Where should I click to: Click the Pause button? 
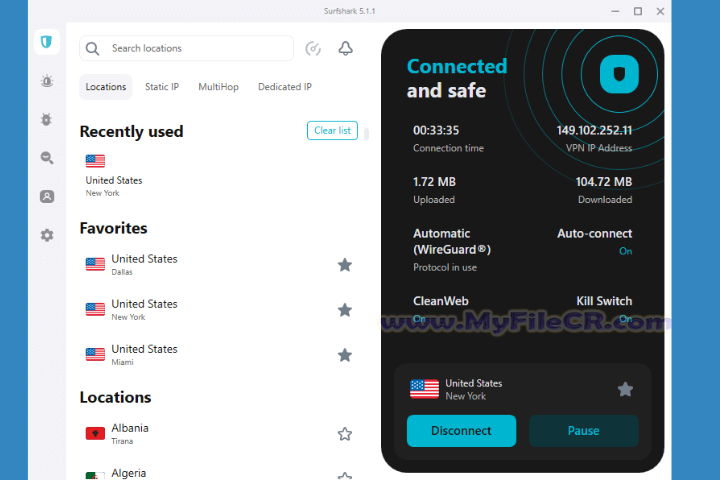pyautogui.click(x=584, y=431)
